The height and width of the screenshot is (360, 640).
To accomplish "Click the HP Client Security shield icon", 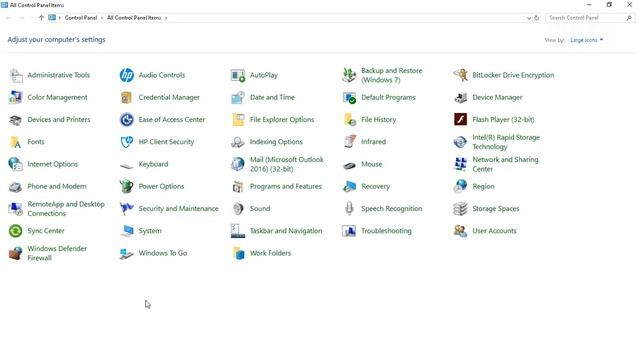I will tap(127, 142).
